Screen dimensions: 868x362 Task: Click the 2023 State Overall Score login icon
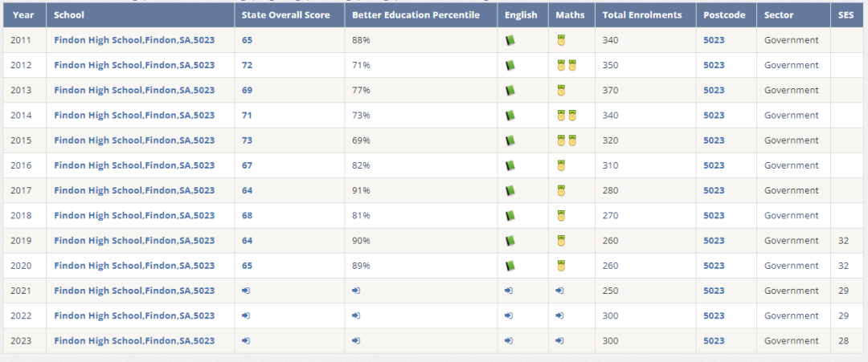[247, 341]
